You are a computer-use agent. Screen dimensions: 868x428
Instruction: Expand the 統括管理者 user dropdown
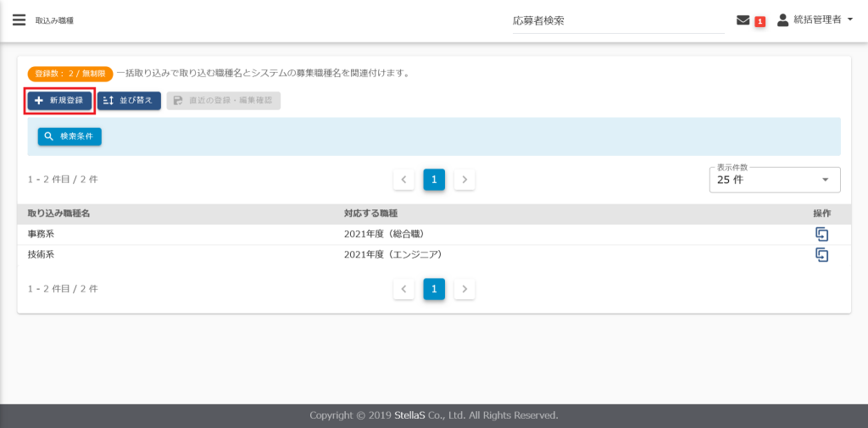(849, 19)
